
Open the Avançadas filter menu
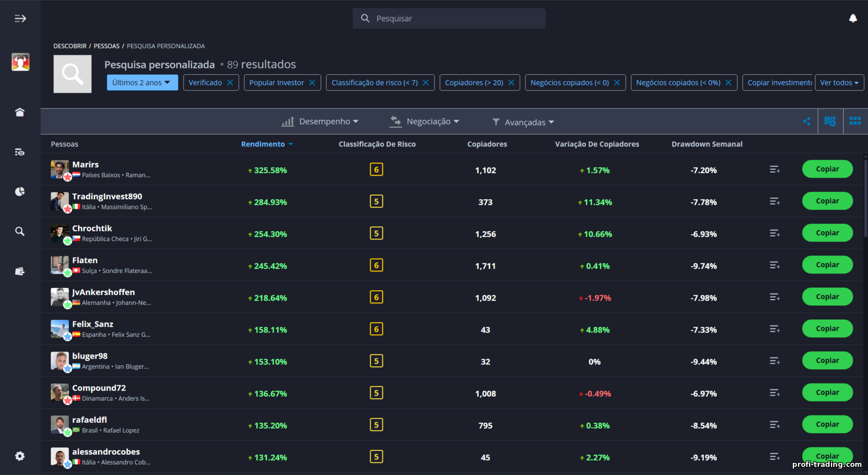pyautogui.click(x=523, y=122)
